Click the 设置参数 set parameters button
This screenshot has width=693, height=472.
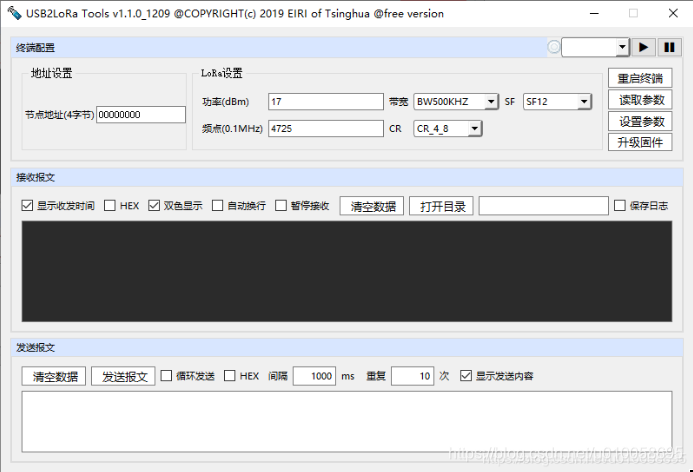[640, 121]
